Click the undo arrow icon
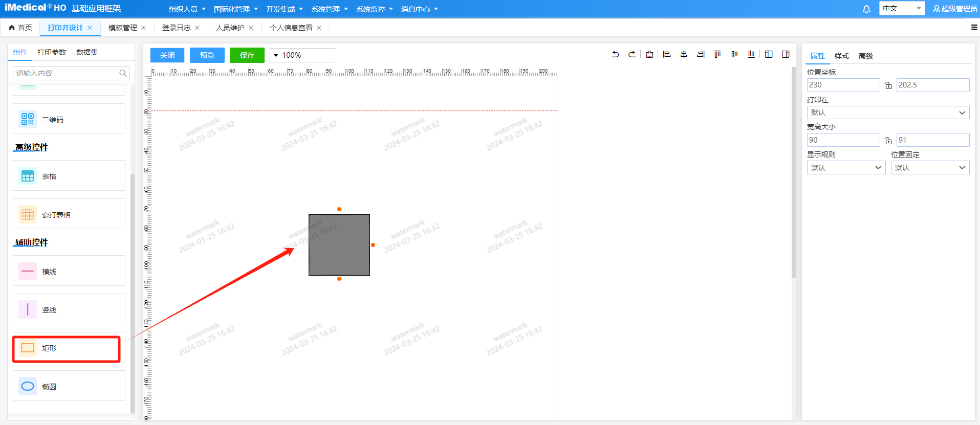The image size is (980, 425). point(615,54)
